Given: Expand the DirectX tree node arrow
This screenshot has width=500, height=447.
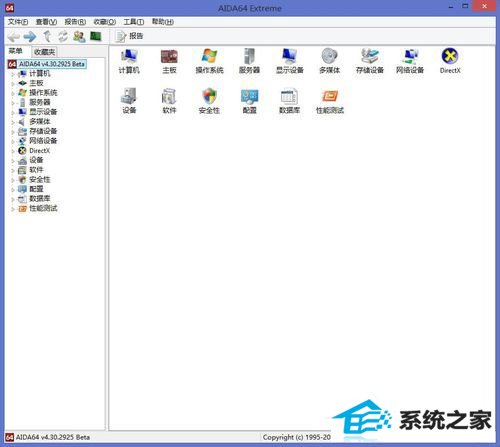Looking at the screenshot, I should (x=13, y=151).
